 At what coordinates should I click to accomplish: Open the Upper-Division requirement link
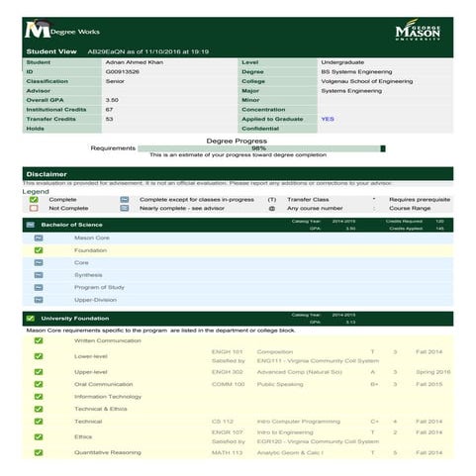click(x=95, y=300)
